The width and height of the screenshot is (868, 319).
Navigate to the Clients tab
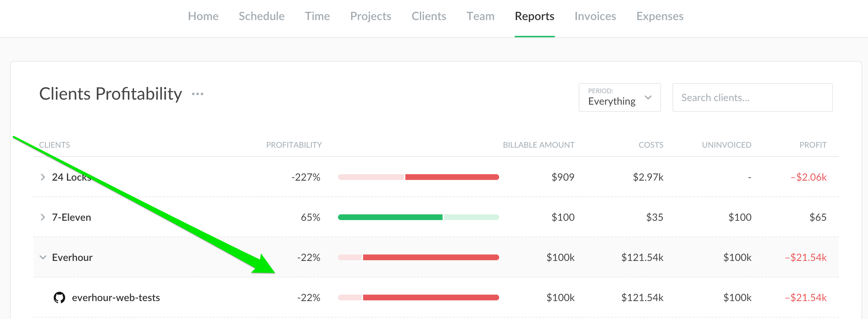(429, 16)
